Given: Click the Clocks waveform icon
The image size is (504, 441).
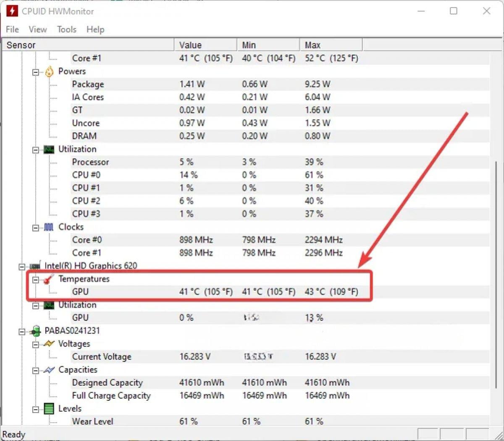Looking at the screenshot, I should [x=49, y=227].
